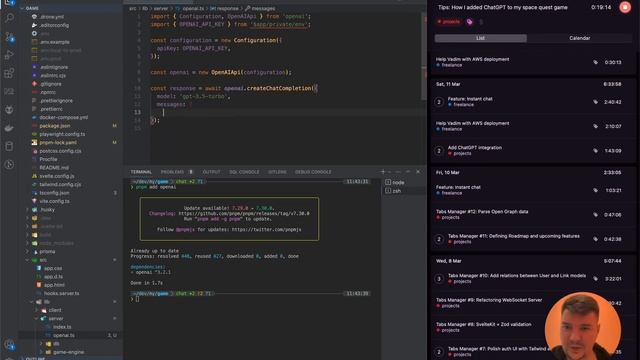The width and height of the screenshot is (640, 360).
Task: Click the presenter webcam bubble
Action: [582, 327]
